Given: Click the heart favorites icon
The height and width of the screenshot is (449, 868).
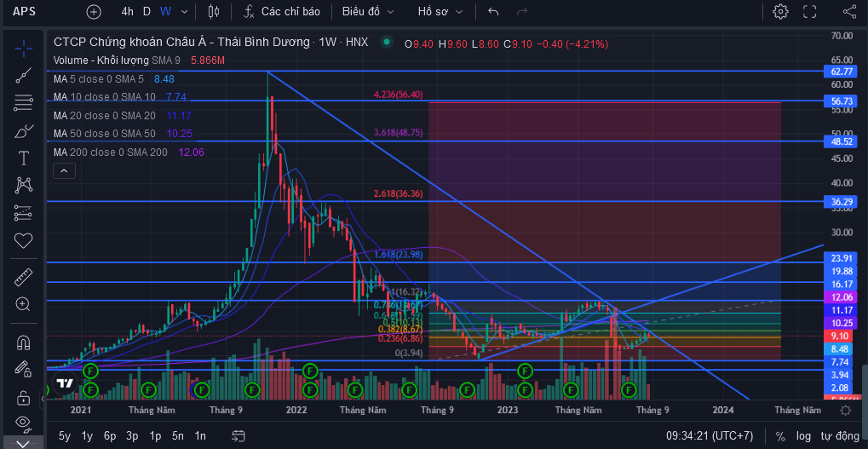Looking at the screenshot, I should (x=23, y=240).
